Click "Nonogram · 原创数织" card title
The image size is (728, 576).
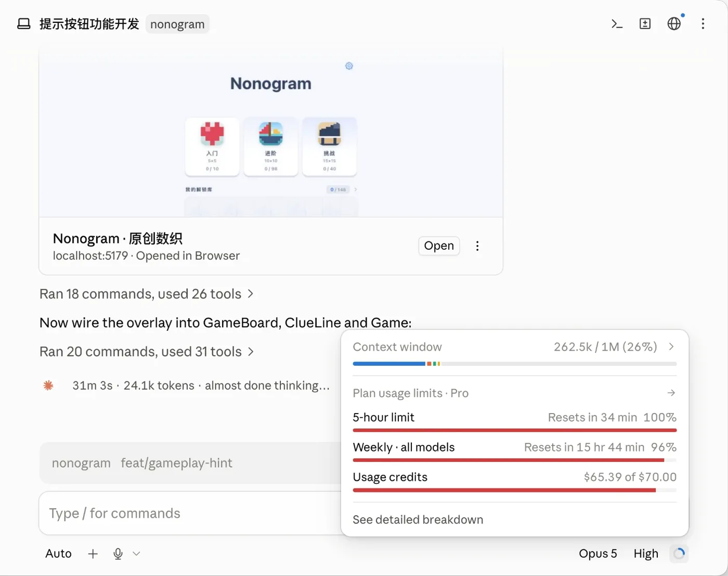coord(118,238)
